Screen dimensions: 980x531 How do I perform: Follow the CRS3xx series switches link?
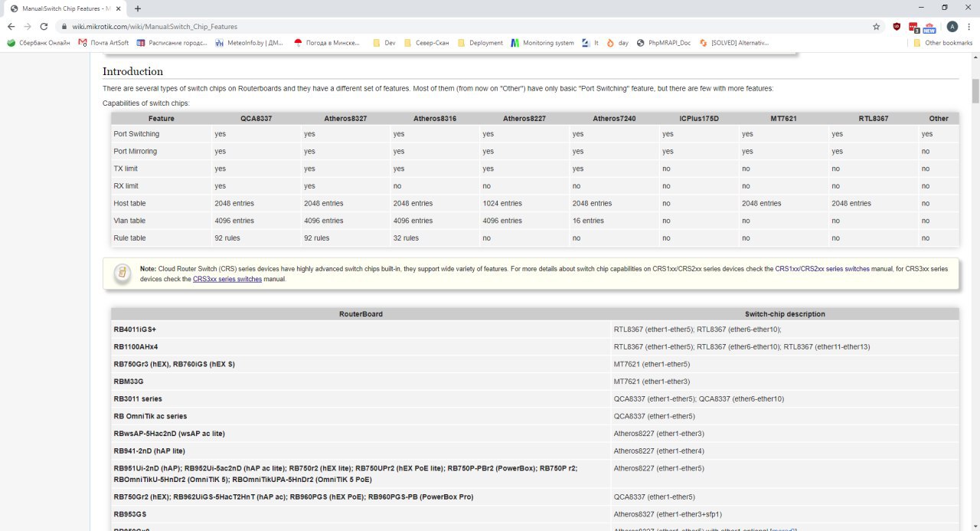(227, 279)
